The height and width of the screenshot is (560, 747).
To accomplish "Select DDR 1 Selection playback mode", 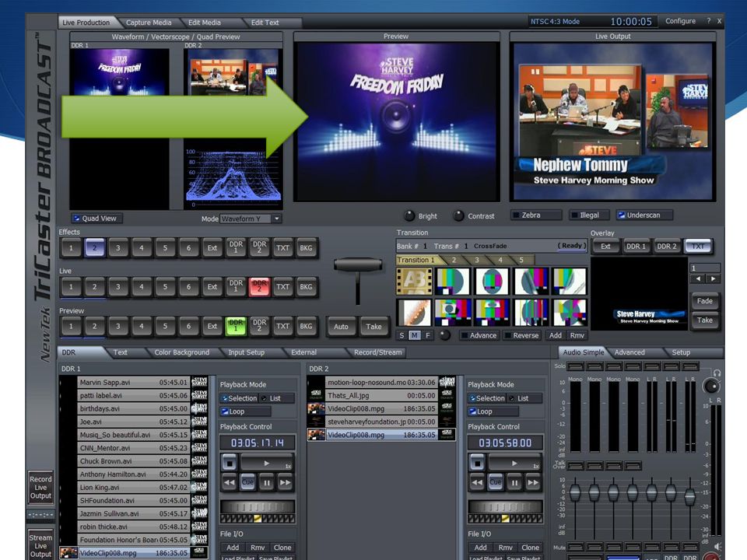I will pyautogui.click(x=239, y=398).
